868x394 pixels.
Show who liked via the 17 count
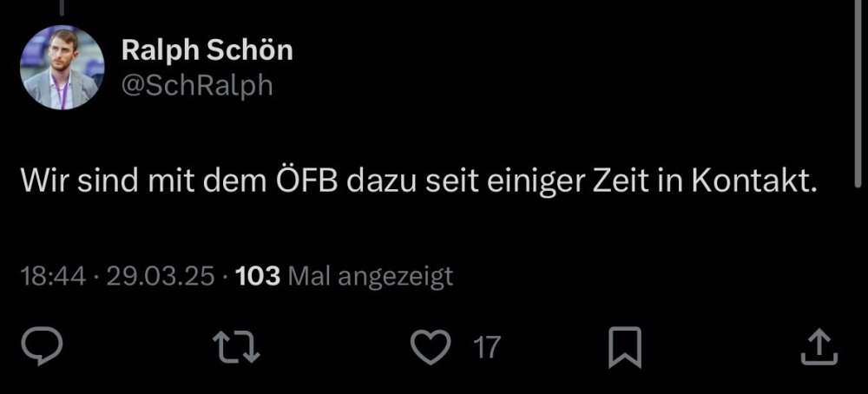(x=487, y=348)
